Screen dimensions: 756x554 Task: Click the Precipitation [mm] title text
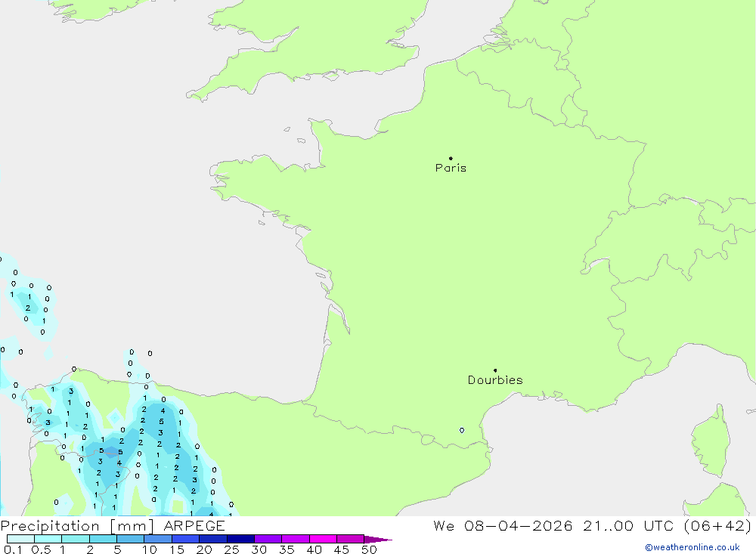[x=77, y=526]
